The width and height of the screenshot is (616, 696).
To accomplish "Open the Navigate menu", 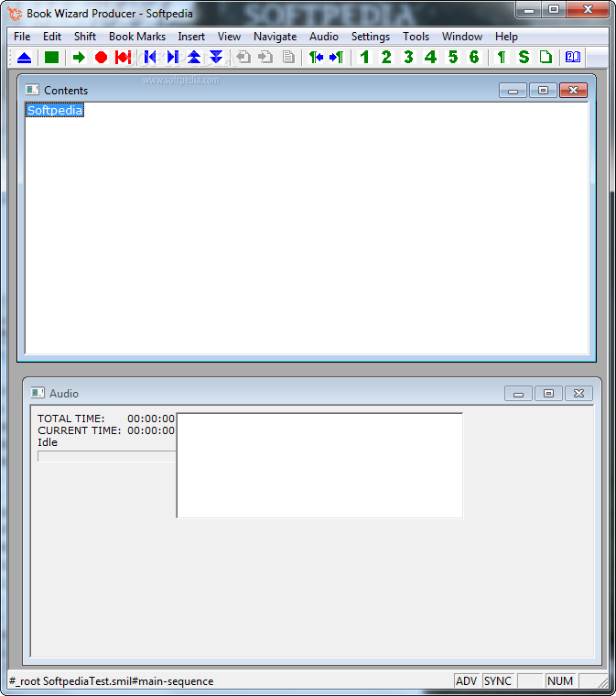I will pyautogui.click(x=275, y=37).
